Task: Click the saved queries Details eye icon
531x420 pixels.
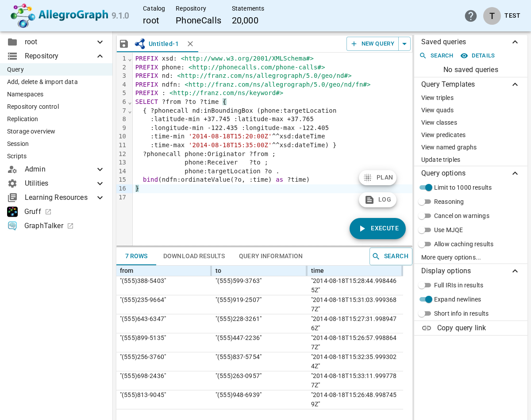Action: click(464, 56)
